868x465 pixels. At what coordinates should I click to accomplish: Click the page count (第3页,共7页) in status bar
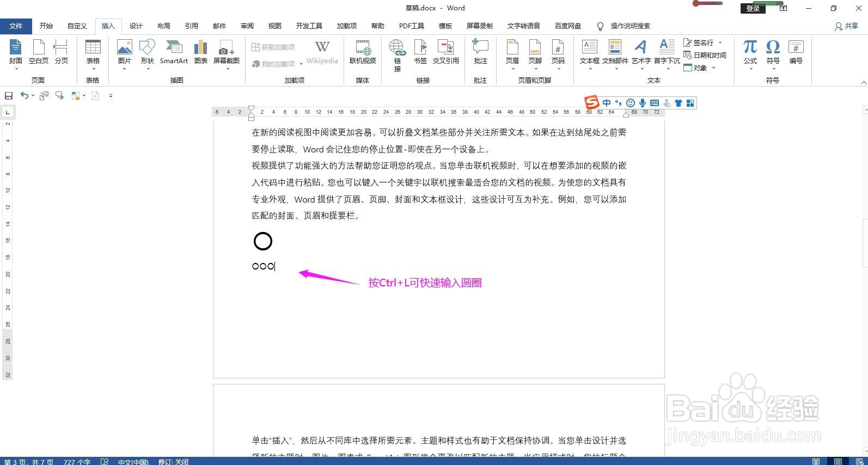[29, 462]
